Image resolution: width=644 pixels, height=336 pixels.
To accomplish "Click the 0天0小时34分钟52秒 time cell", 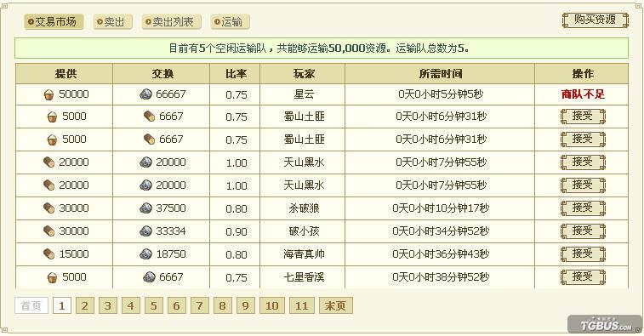I will [x=441, y=231].
